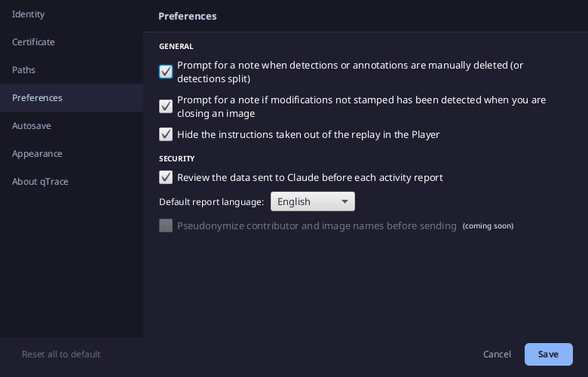The height and width of the screenshot is (377, 588).
Task: Go to the Paths section
Action: pyautogui.click(x=72, y=70)
